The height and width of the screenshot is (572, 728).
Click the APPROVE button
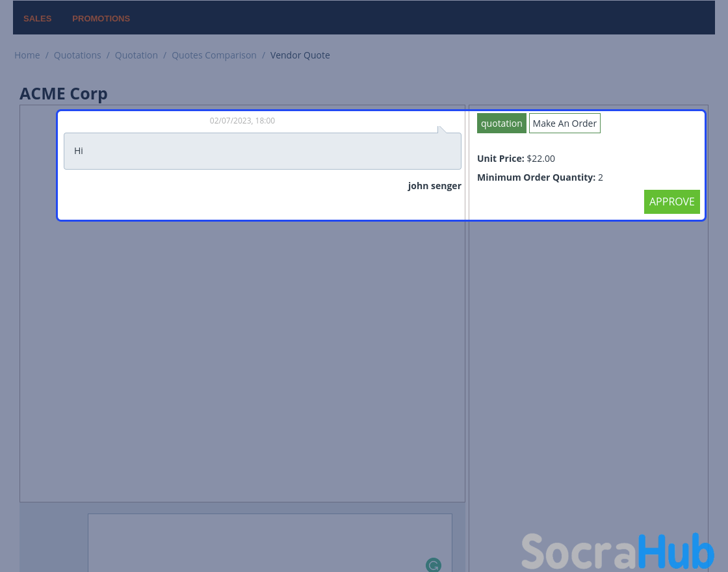672,202
